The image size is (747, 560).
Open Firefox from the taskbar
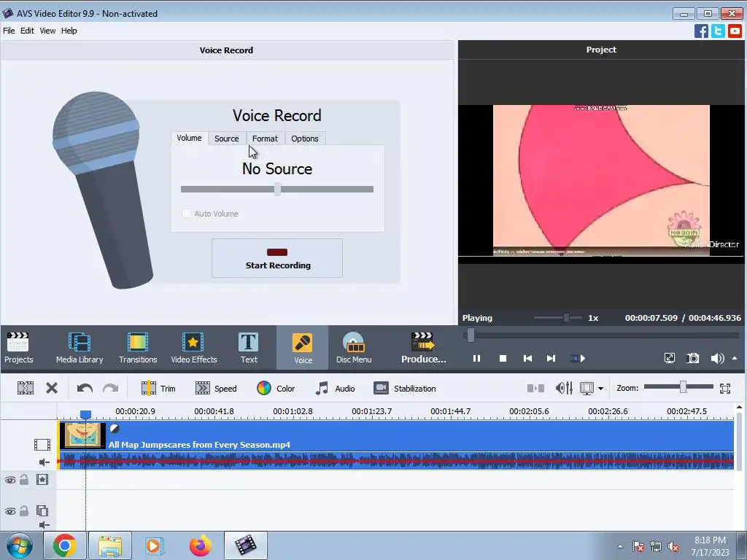(x=200, y=545)
